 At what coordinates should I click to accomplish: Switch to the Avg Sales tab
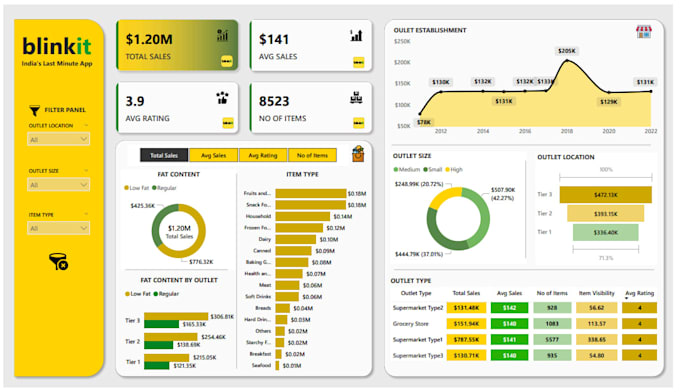pyautogui.click(x=213, y=155)
